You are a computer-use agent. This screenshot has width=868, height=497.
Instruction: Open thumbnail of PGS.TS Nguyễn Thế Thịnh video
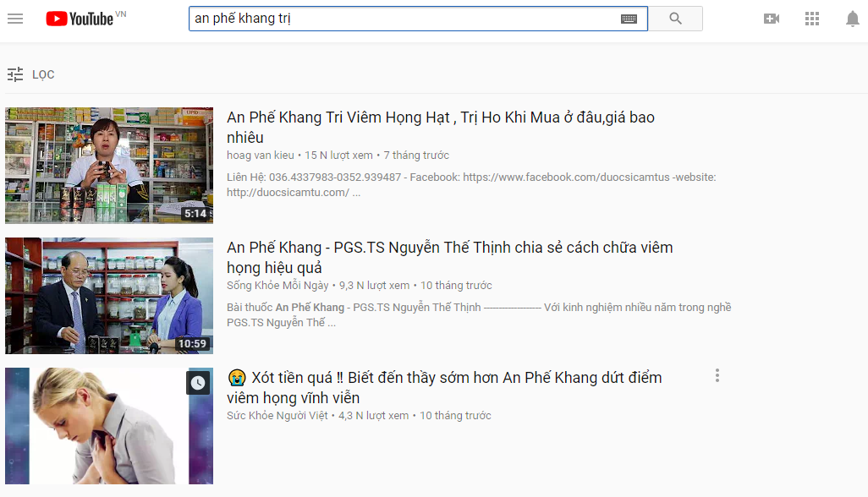[109, 296]
